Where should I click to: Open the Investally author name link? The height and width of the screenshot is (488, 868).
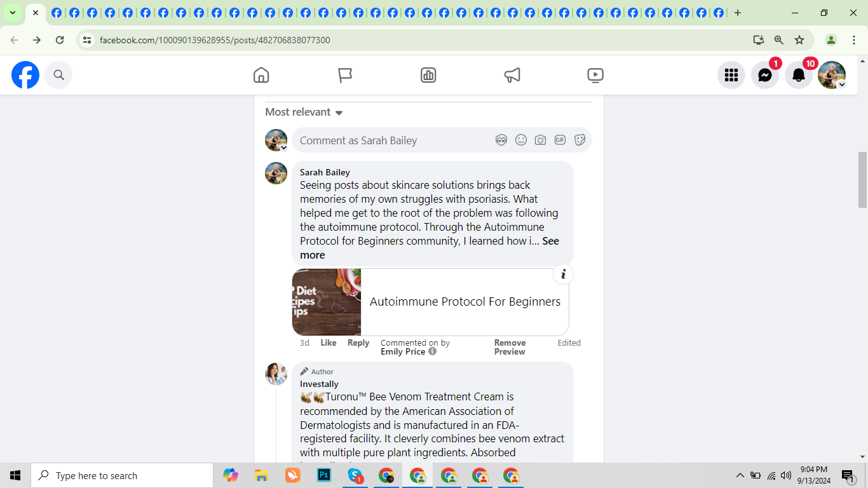tap(319, 384)
